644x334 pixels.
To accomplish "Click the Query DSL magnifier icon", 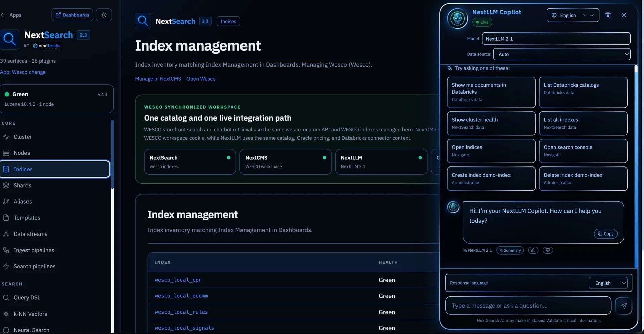I will (6, 297).
